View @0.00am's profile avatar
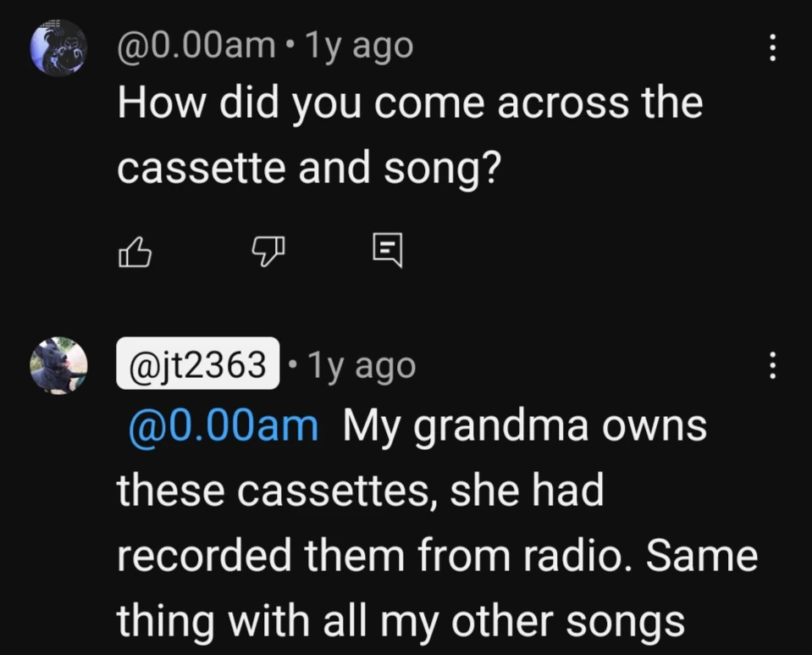Screen dimensions: 812x655 pyautogui.click(x=58, y=47)
